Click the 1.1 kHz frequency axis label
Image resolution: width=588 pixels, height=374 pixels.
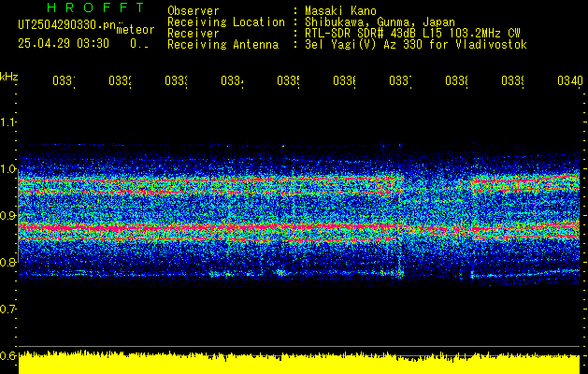(x=7, y=122)
